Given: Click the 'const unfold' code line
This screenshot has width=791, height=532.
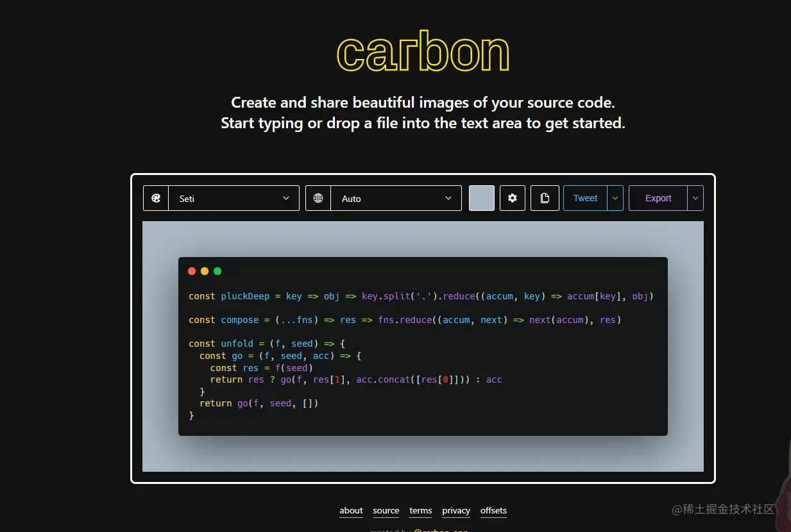Looking at the screenshot, I should click(x=267, y=344).
